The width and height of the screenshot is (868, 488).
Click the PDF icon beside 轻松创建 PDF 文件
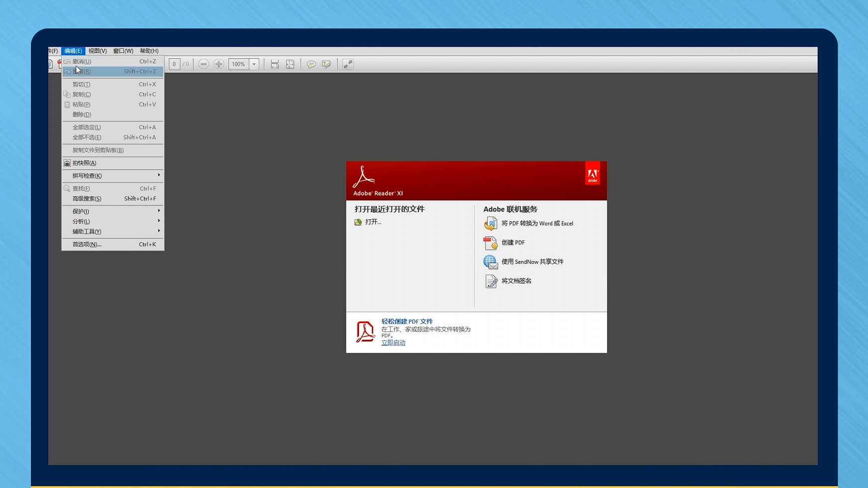(365, 332)
